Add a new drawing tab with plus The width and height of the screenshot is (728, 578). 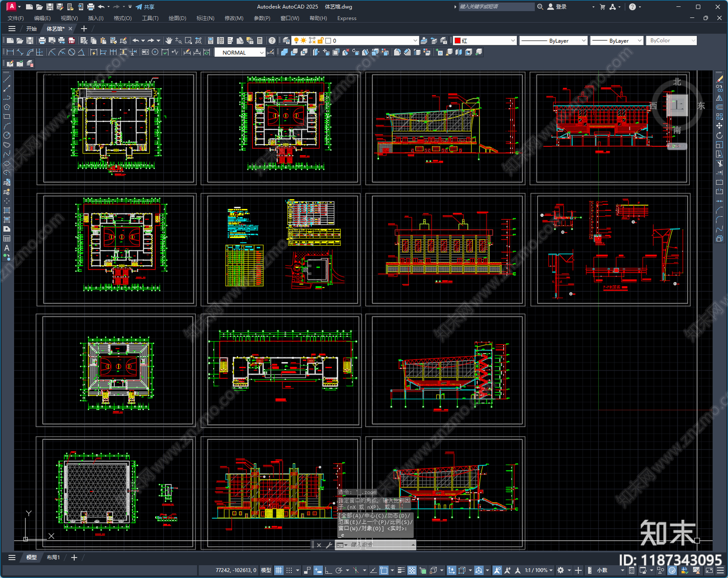coord(84,29)
